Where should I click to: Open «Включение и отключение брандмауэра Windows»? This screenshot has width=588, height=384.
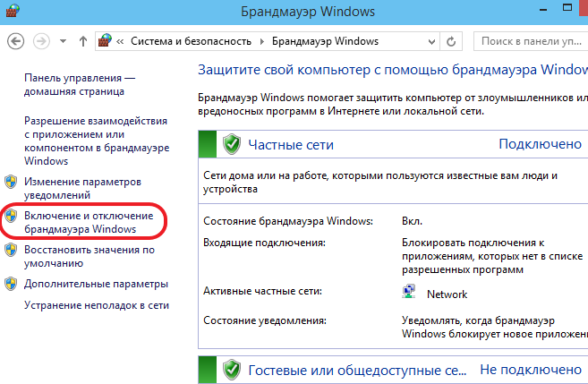pyautogui.click(x=89, y=222)
